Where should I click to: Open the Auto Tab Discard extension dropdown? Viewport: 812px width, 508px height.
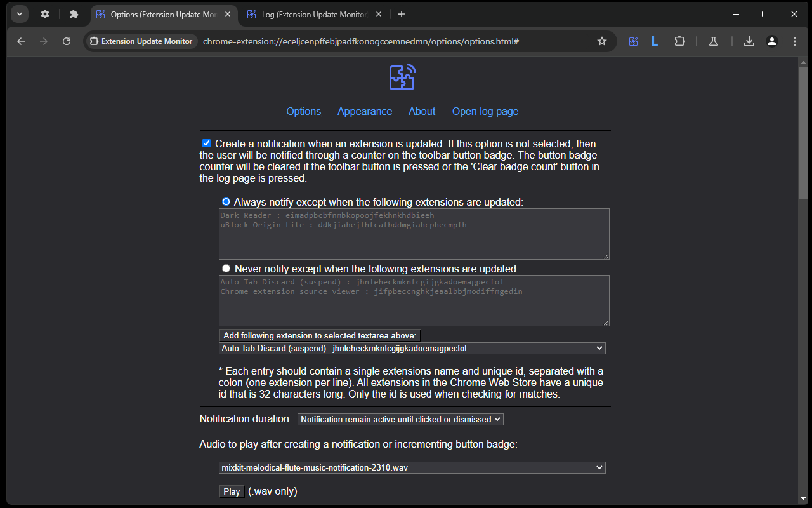pos(412,348)
